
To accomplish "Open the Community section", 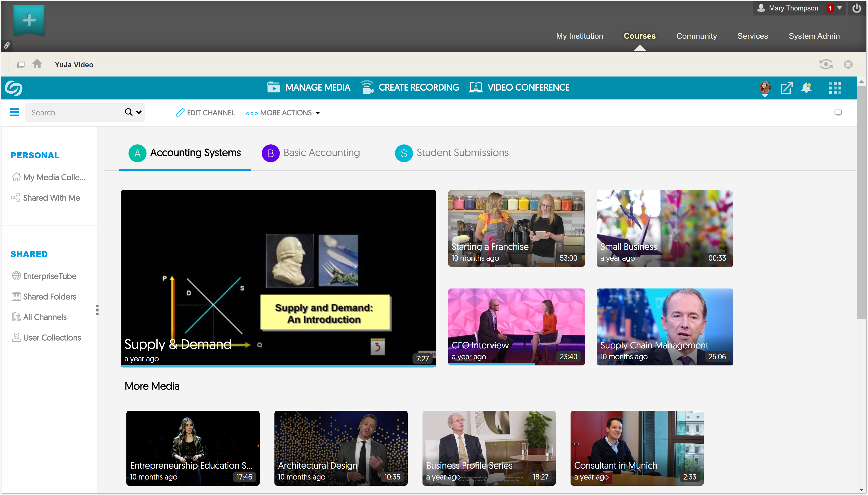I will [x=696, y=36].
